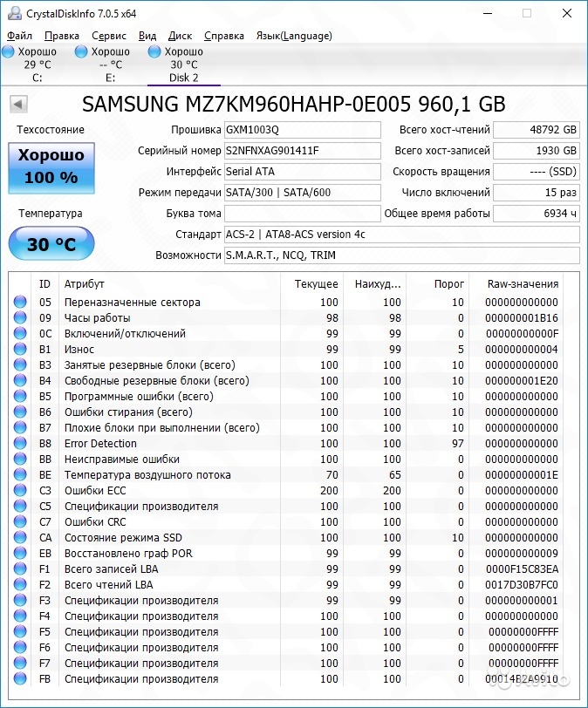588x708 pixels.
Task: Click status icon for attribute B6
Action: [x=20, y=412]
